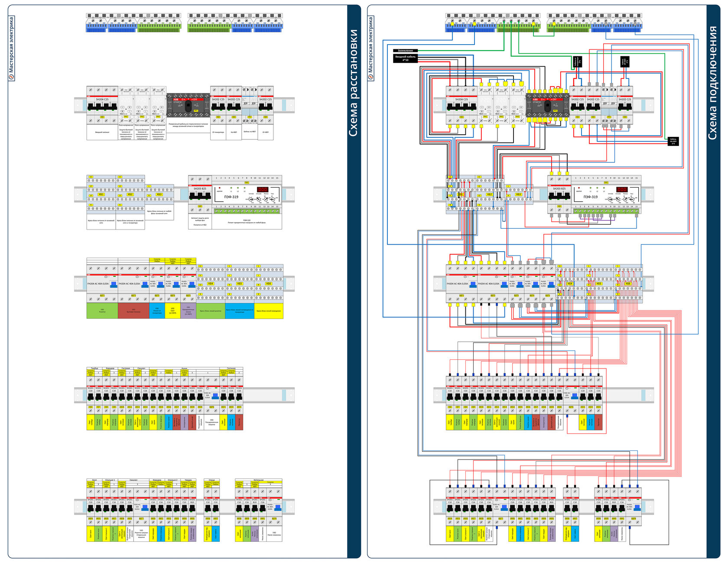Click AB24 breaker tag in layout diagram
This screenshot has height=563, width=728.
tap(91, 518)
